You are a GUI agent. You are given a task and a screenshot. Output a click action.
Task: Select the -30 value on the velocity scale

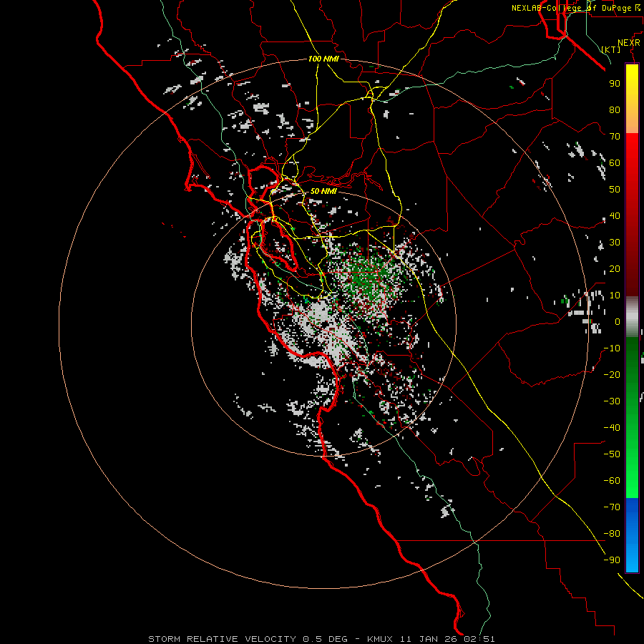click(x=612, y=401)
